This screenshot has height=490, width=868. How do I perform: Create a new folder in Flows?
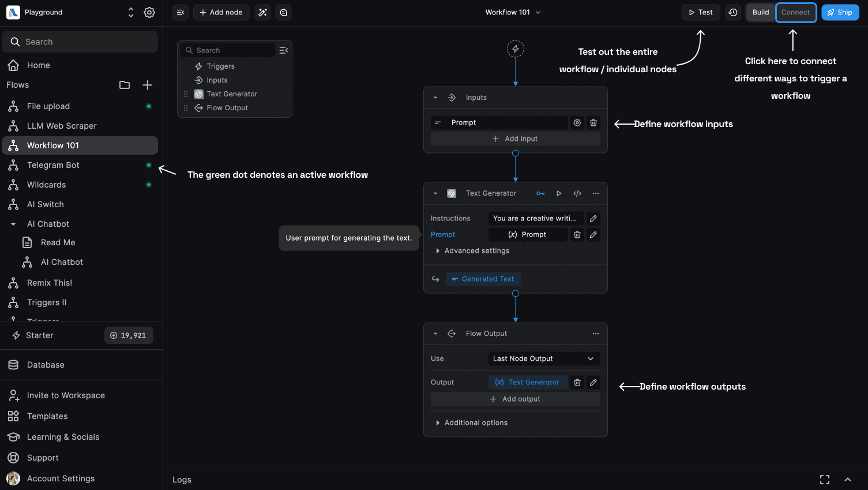[125, 85]
